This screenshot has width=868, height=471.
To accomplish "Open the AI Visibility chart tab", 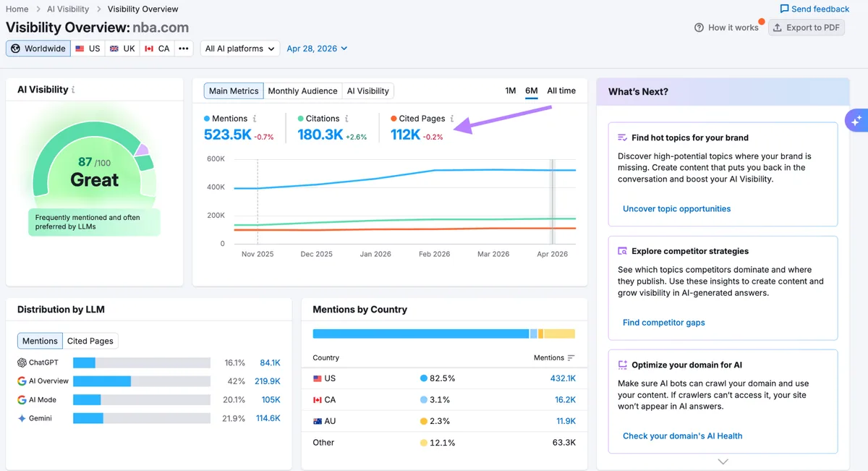I will (367, 91).
